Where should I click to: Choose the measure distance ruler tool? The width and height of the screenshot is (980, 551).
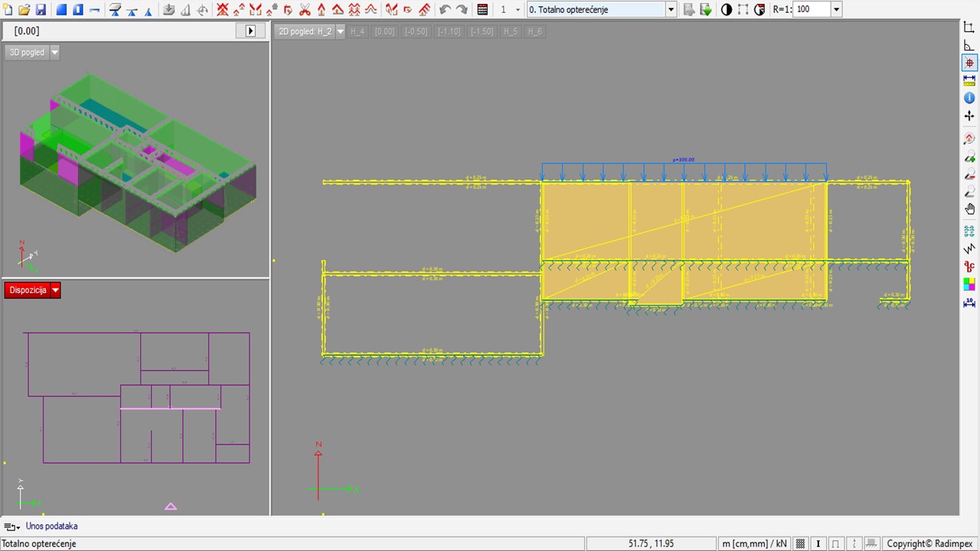tap(969, 80)
